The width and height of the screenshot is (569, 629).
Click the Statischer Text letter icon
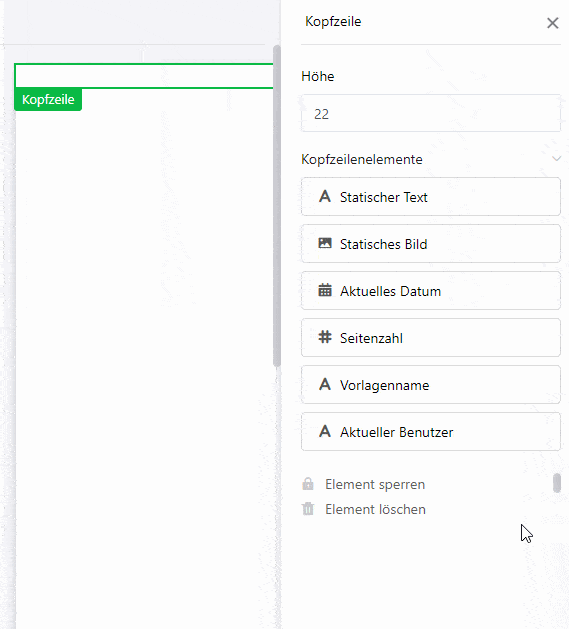pyautogui.click(x=325, y=197)
